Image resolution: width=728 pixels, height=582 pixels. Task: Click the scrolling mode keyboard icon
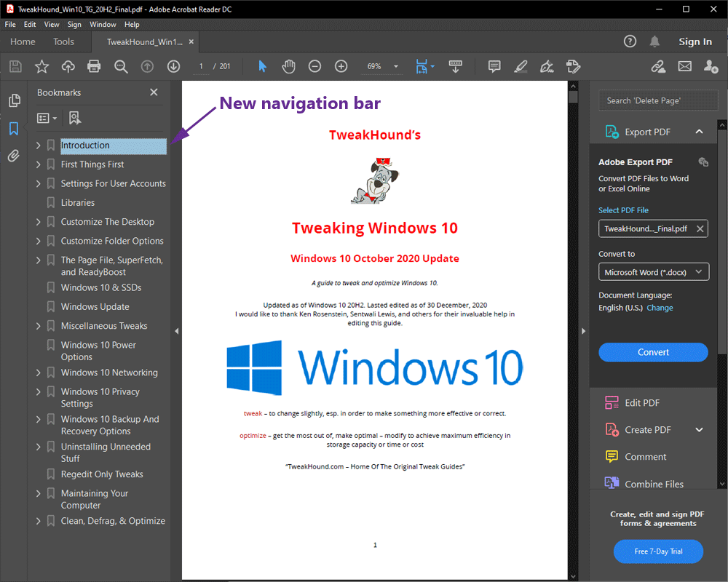point(456,66)
